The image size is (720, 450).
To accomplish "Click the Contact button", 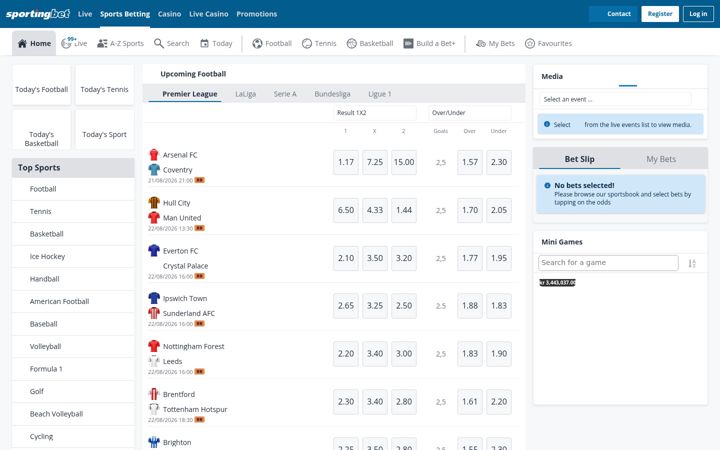I will click(613, 14).
